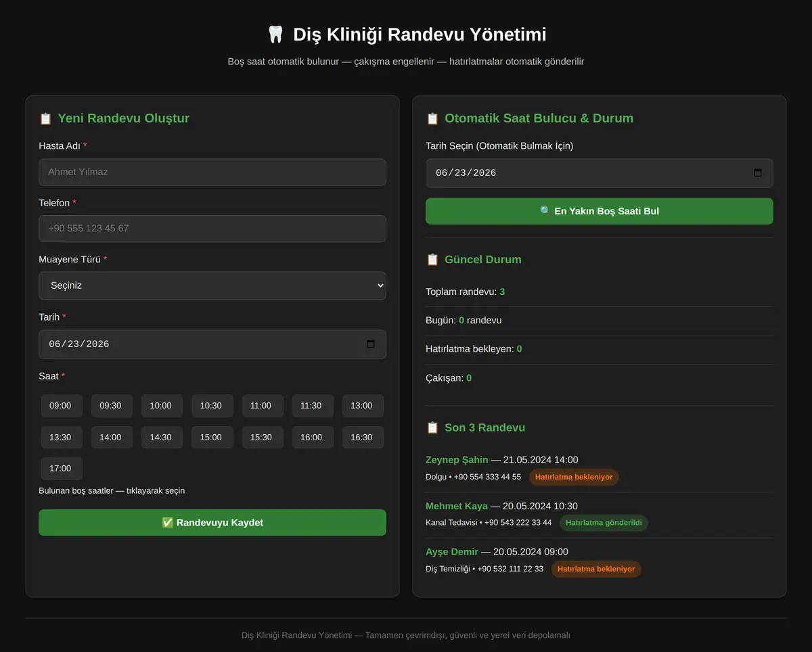Click patient name Mehmet Kaya
The width and height of the screenshot is (812, 652).
pyautogui.click(x=457, y=506)
